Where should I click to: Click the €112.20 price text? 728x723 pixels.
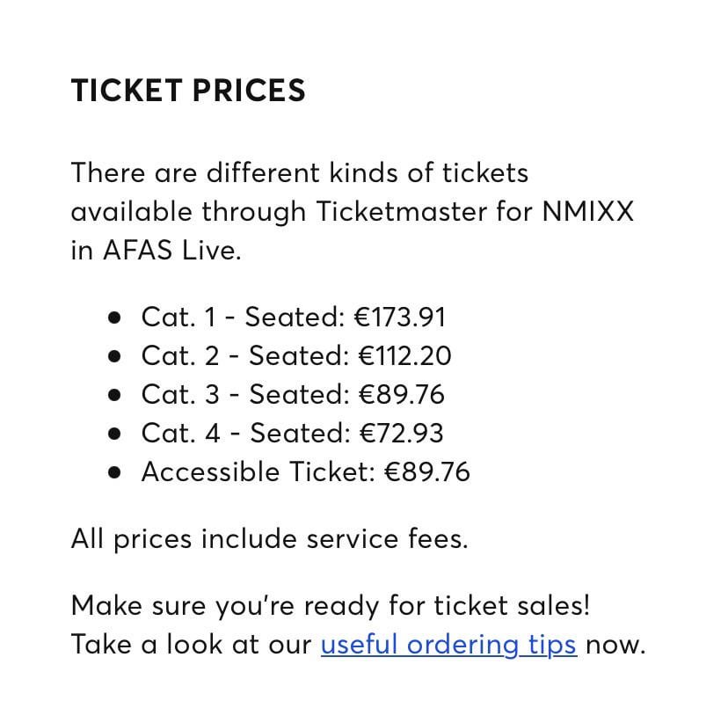tap(404, 356)
